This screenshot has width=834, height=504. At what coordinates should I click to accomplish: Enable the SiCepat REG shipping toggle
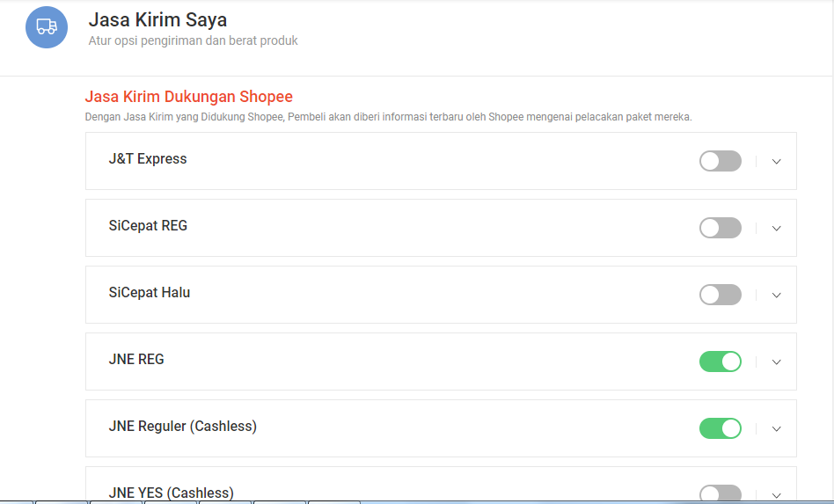[x=721, y=228]
